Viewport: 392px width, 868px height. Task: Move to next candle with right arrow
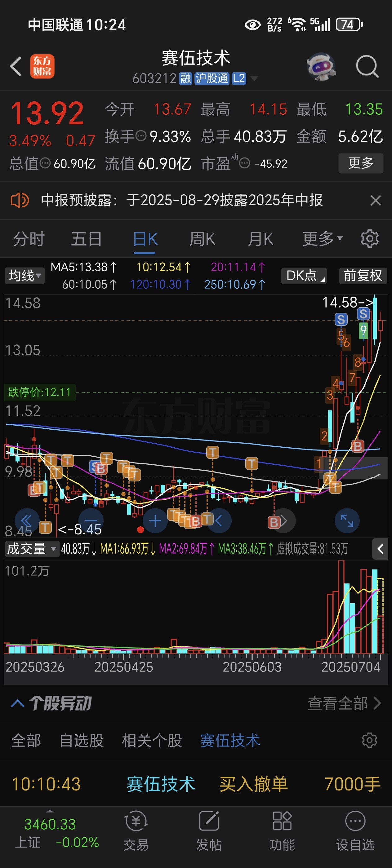pos(283,520)
